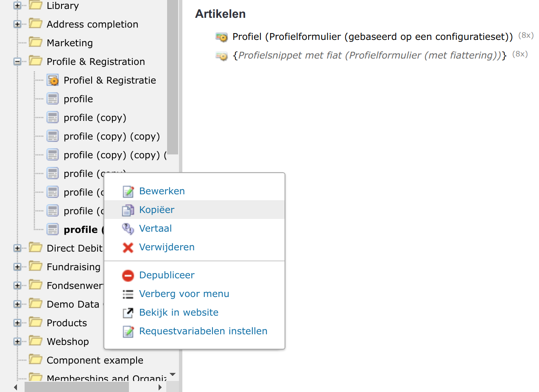Open the Profiel (Profielformulier) article link
This screenshot has height=392, width=539.
click(373, 36)
